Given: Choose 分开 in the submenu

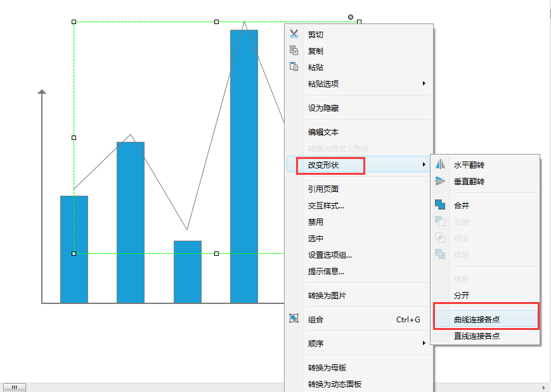Looking at the screenshot, I should point(485,295).
